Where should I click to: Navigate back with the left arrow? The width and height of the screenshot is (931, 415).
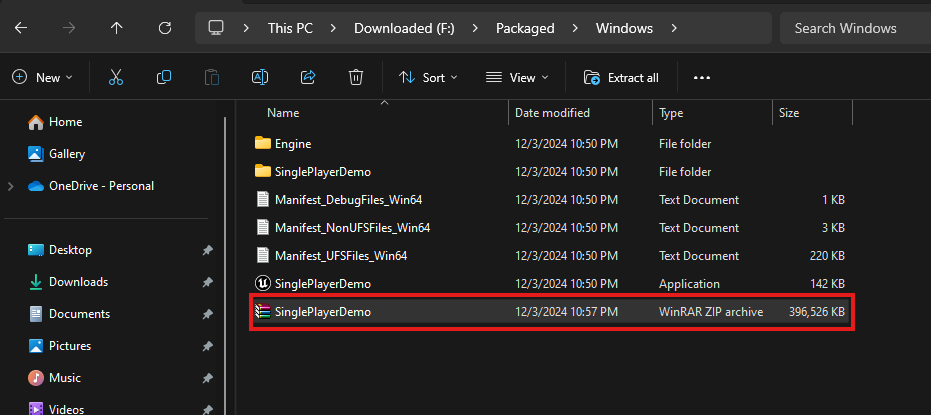point(21,28)
